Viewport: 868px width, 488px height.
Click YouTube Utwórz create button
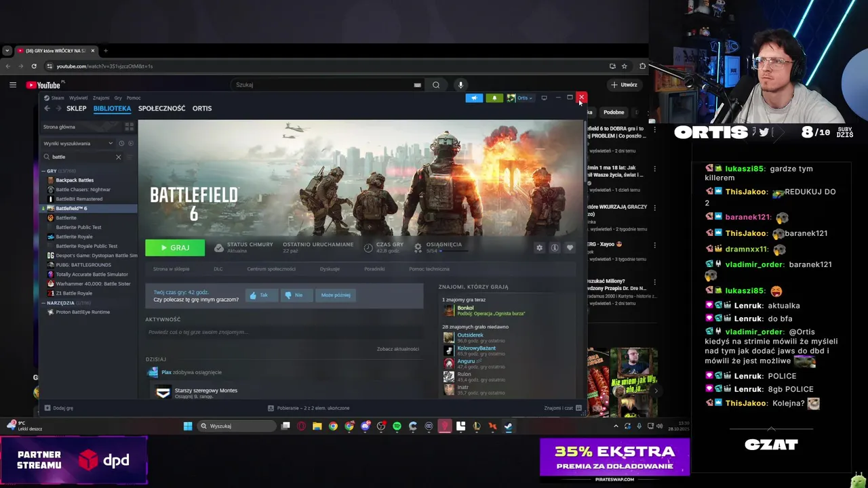coord(625,85)
